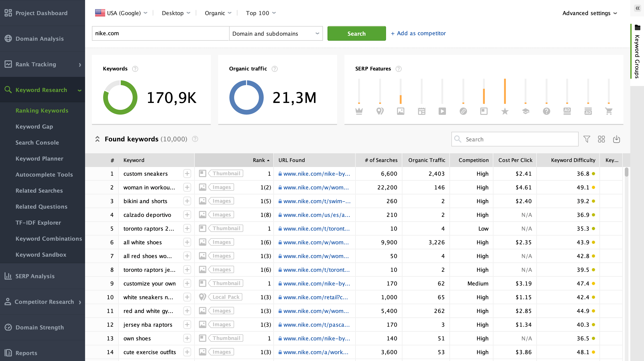Open TF-IDF Explorer
Viewport: 644px width, 361px height.
[x=38, y=223]
